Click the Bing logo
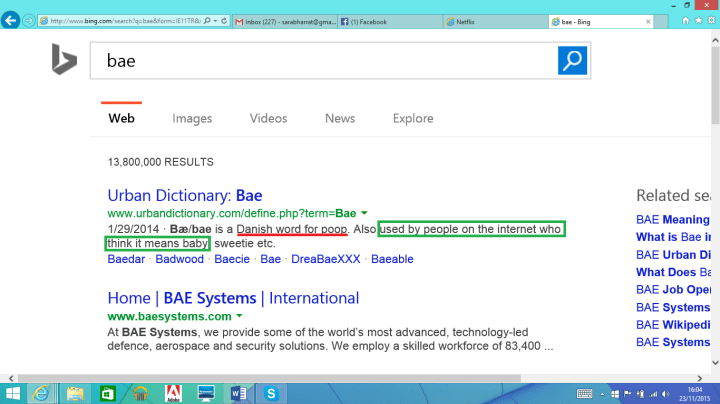Image resolution: width=720 pixels, height=404 pixels. point(65,62)
